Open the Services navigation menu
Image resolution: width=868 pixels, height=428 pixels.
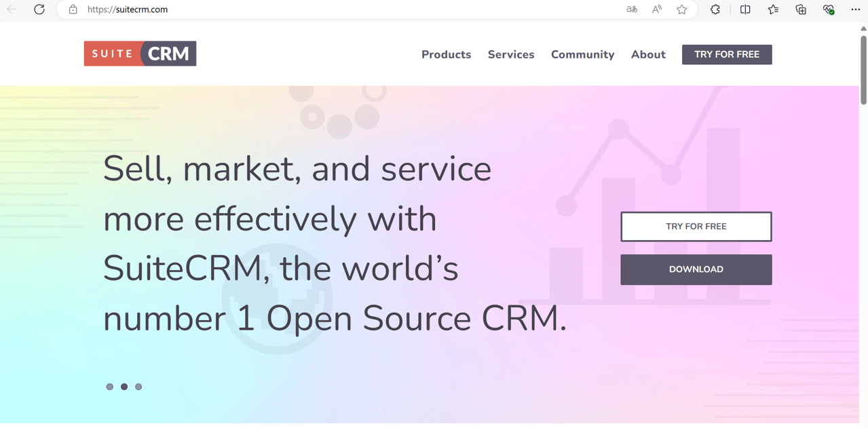(x=511, y=55)
